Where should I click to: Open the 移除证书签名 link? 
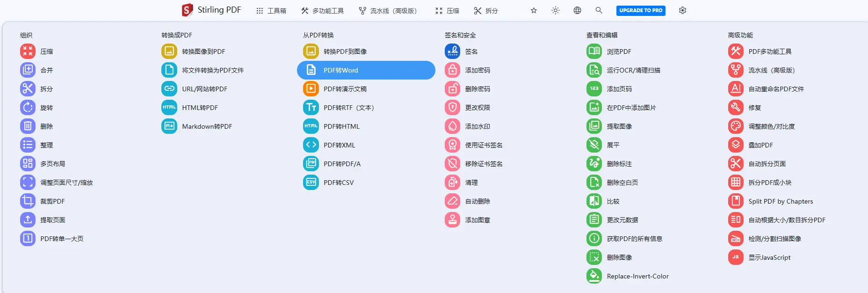coord(484,164)
